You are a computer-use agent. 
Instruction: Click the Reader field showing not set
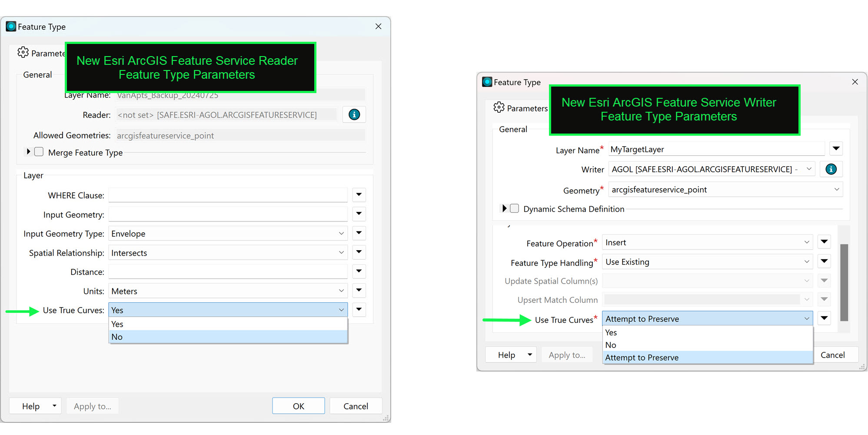(x=226, y=115)
